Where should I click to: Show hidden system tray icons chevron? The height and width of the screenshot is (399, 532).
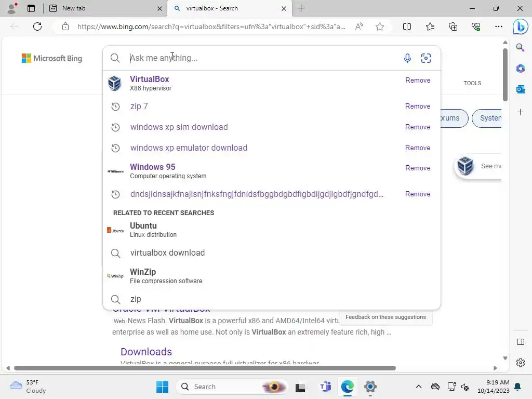(419, 387)
